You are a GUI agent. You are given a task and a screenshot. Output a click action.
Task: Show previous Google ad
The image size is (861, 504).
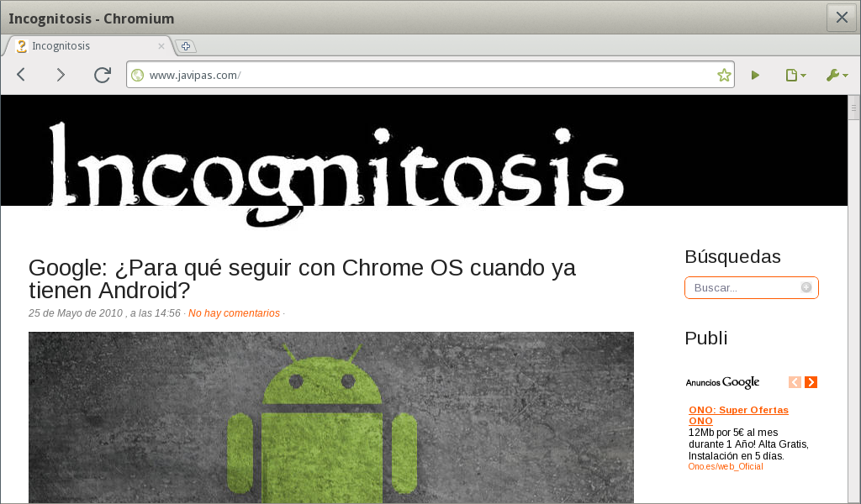(795, 382)
